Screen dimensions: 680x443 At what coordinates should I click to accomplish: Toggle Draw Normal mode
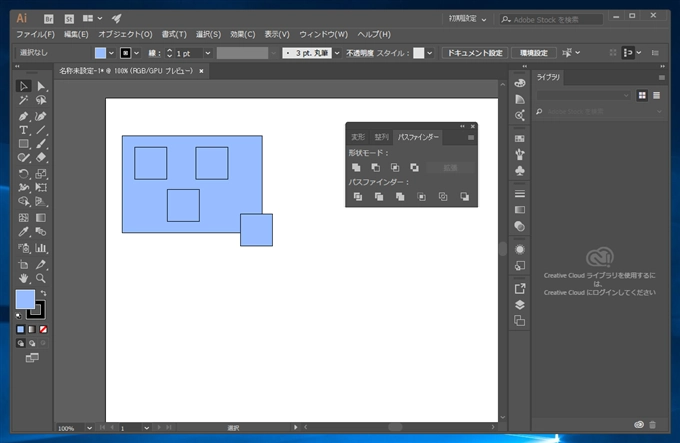coord(20,343)
